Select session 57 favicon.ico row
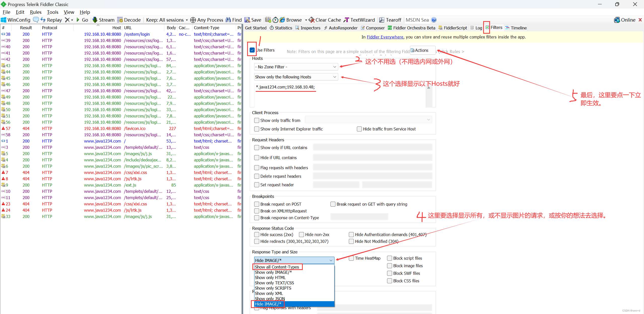This screenshot has width=644, height=314. (x=121, y=128)
